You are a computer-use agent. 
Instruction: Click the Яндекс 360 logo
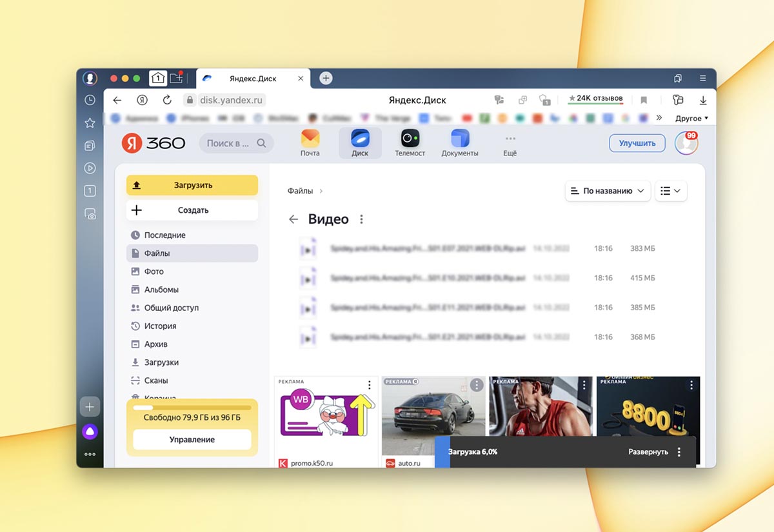coord(154,143)
